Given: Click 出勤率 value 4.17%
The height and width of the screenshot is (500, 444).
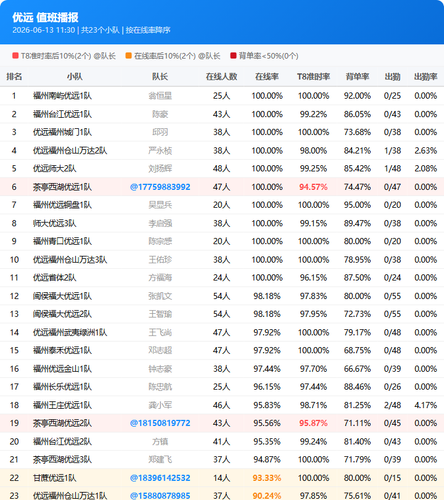Looking at the screenshot, I should [x=426, y=405].
